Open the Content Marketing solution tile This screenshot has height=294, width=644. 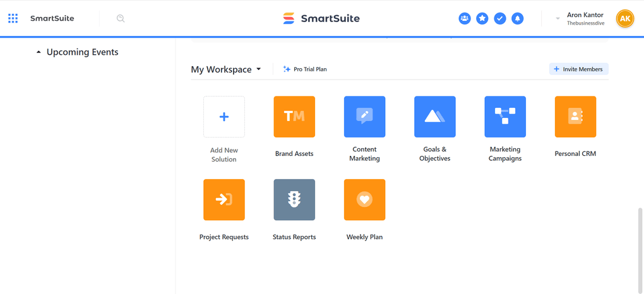[x=365, y=117]
